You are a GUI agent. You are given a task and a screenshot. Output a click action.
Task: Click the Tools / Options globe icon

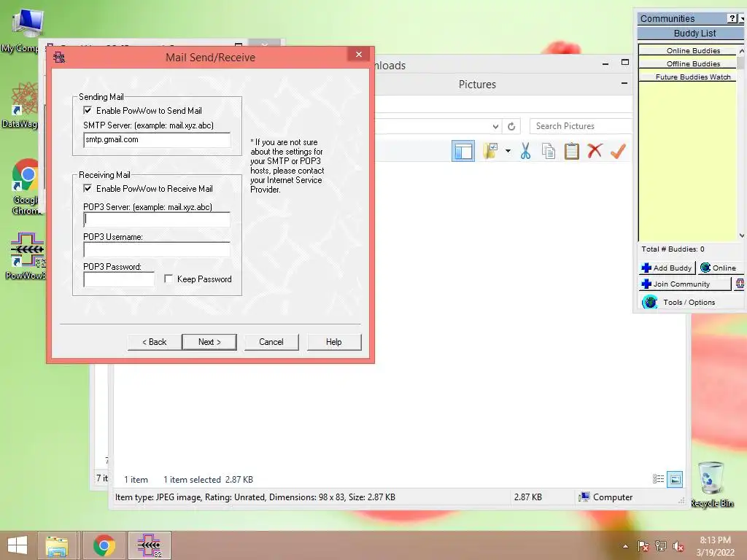[x=650, y=303]
